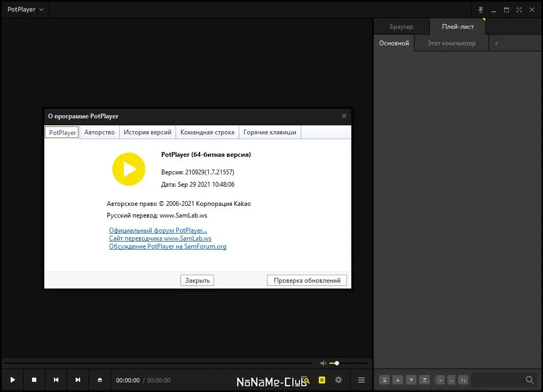The height and width of the screenshot is (392, 543).
Task: Click the Дата: Sep 29 2021 10:48:06 text
Action: pos(198,185)
